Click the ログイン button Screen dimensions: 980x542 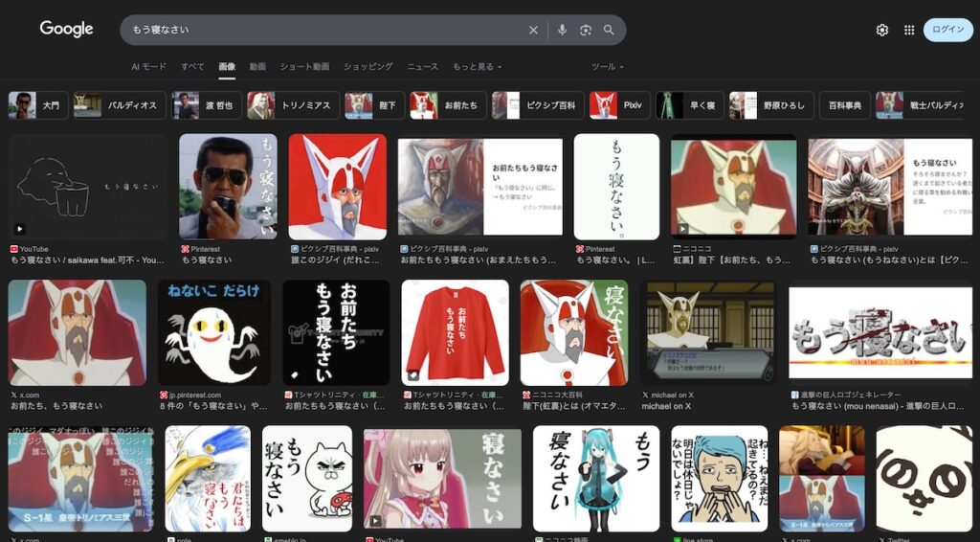pyautogui.click(x=947, y=30)
